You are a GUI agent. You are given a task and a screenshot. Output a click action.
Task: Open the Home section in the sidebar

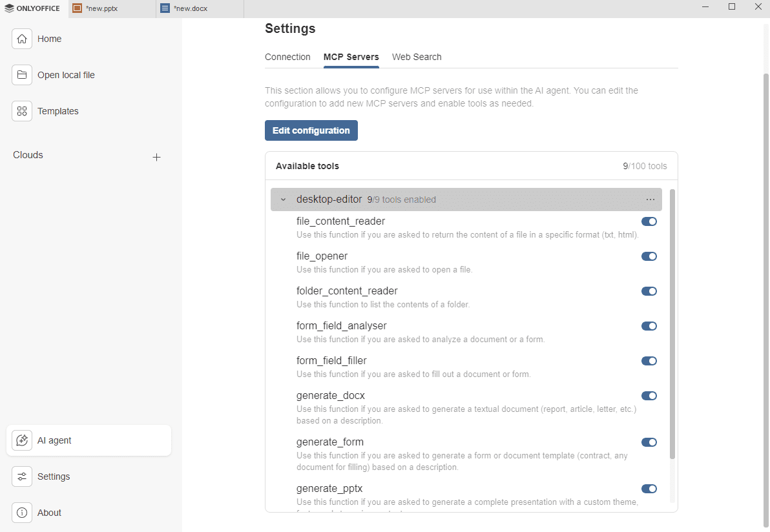49,39
